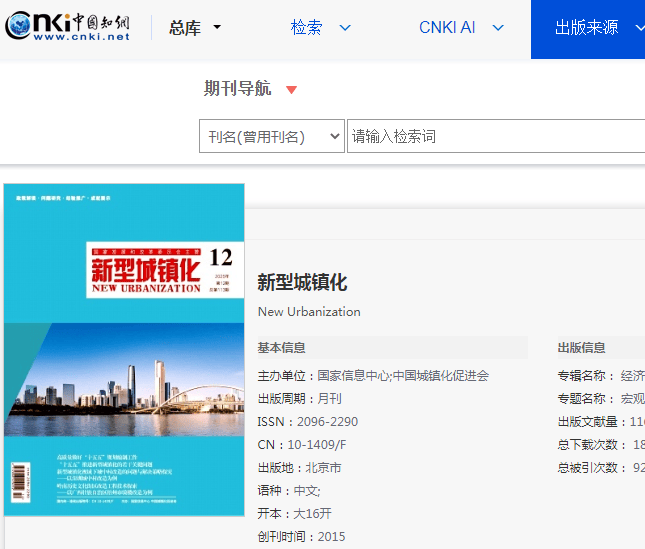Click the 专辑名称 label
The height and width of the screenshot is (549, 645).
pyautogui.click(x=586, y=375)
